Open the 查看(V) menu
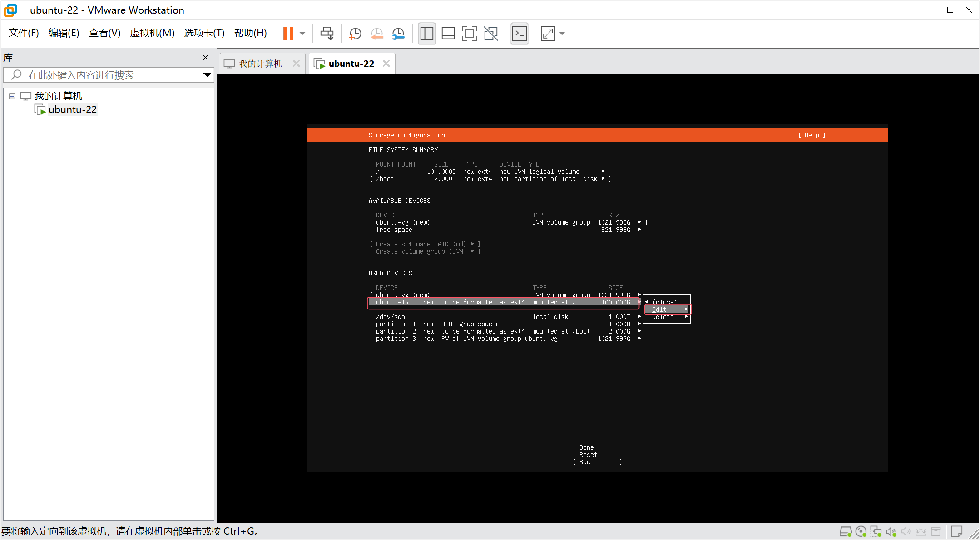This screenshot has width=980, height=540. point(104,33)
